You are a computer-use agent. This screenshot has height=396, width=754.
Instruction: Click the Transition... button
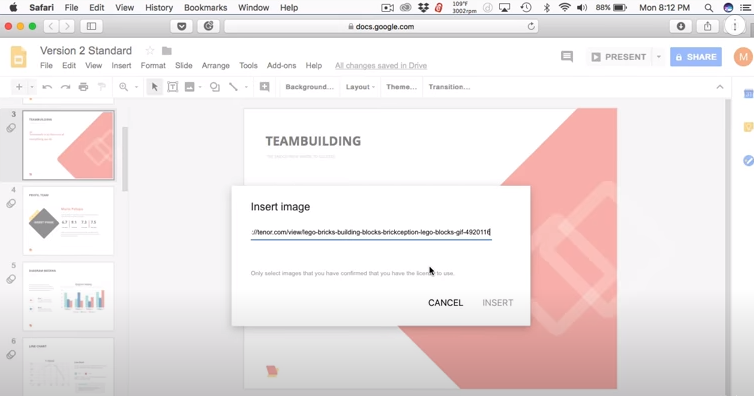(x=449, y=87)
